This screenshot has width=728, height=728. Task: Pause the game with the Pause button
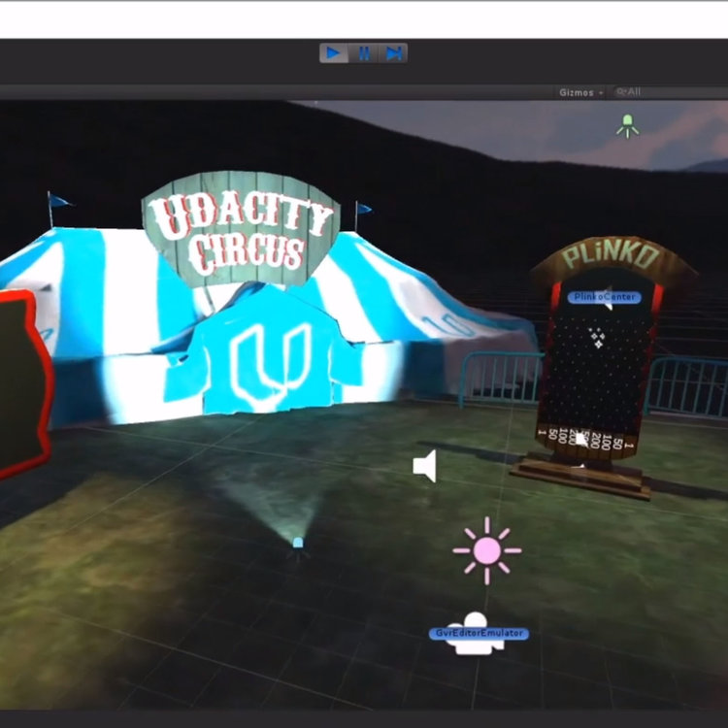364,53
